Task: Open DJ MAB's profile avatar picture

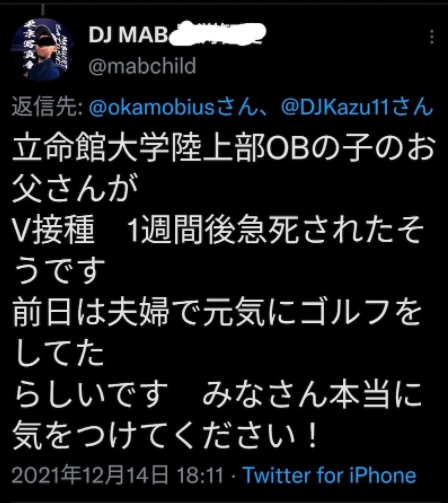Action: (x=43, y=50)
